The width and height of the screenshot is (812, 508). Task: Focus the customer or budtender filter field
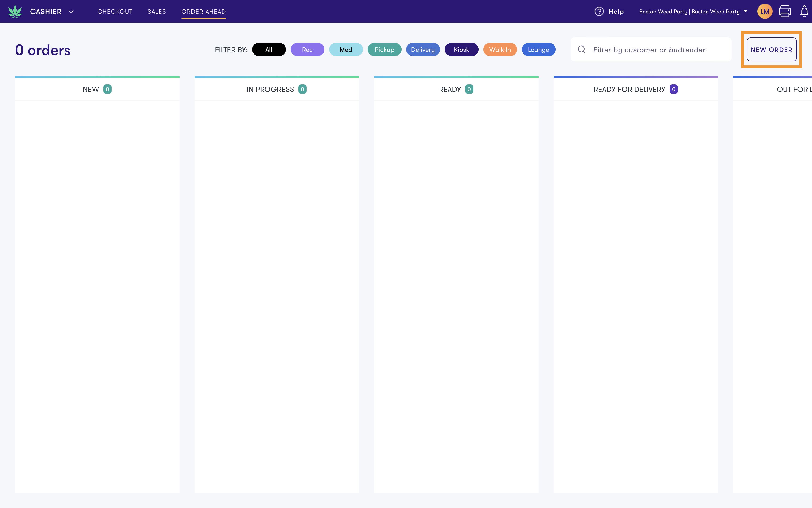(x=651, y=49)
